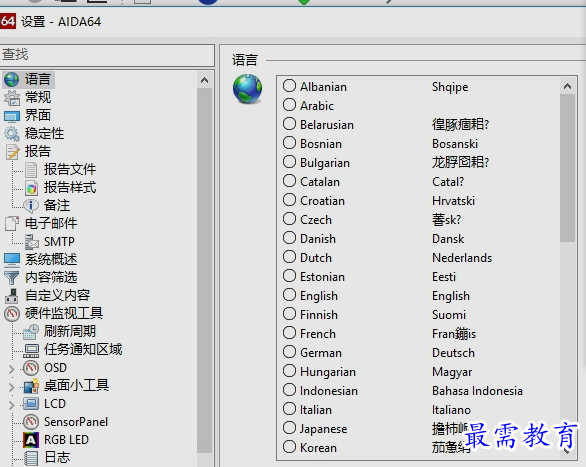Pick the French radio option
The height and width of the screenshot is (467, 586).
tap(289, 333)
